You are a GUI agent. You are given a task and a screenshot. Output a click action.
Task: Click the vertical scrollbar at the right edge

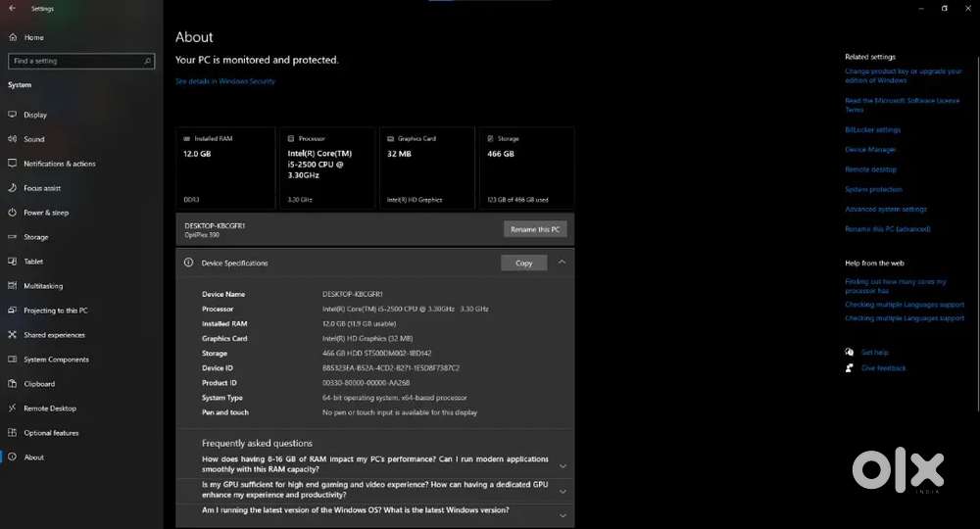[x=977, y=234]
